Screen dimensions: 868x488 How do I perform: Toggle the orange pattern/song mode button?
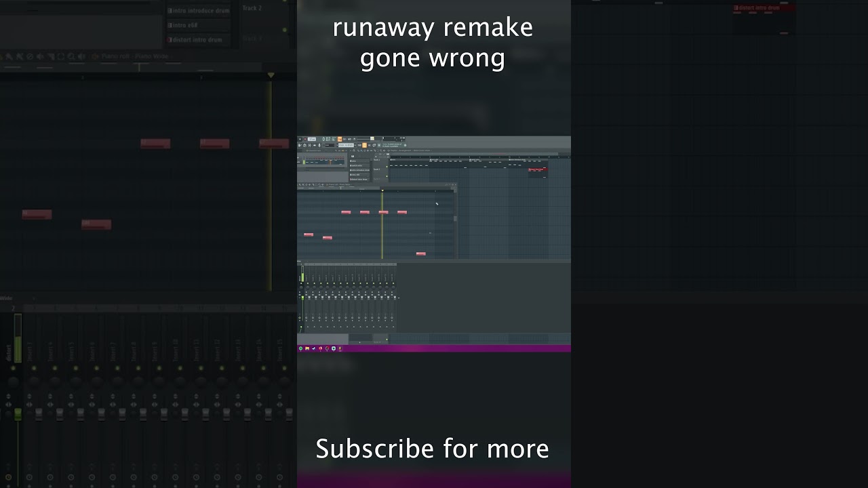coord(340,139)
